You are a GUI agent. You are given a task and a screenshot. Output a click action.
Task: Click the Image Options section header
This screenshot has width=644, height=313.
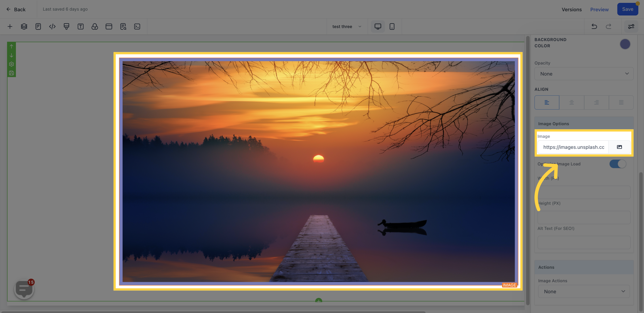click(x=584, y=124)
